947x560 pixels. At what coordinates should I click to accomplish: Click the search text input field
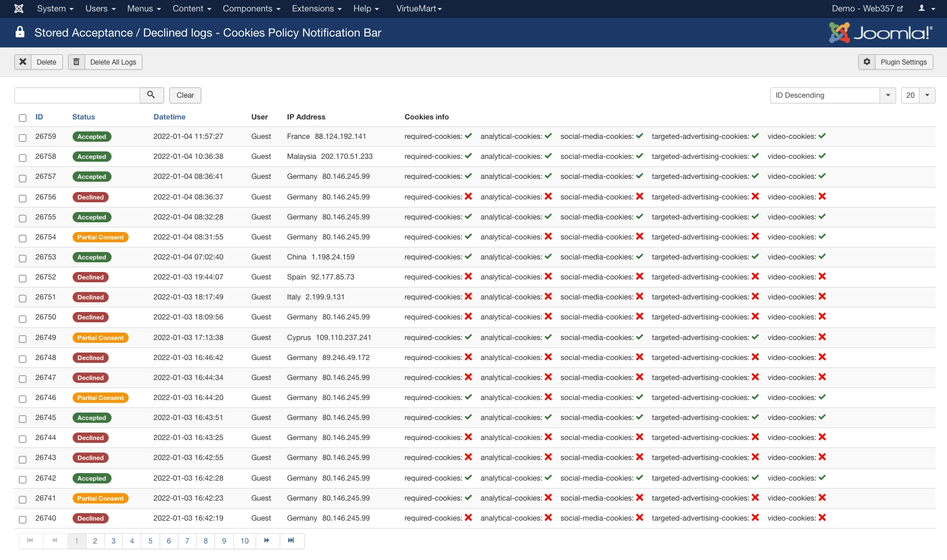tap(77, 95)
